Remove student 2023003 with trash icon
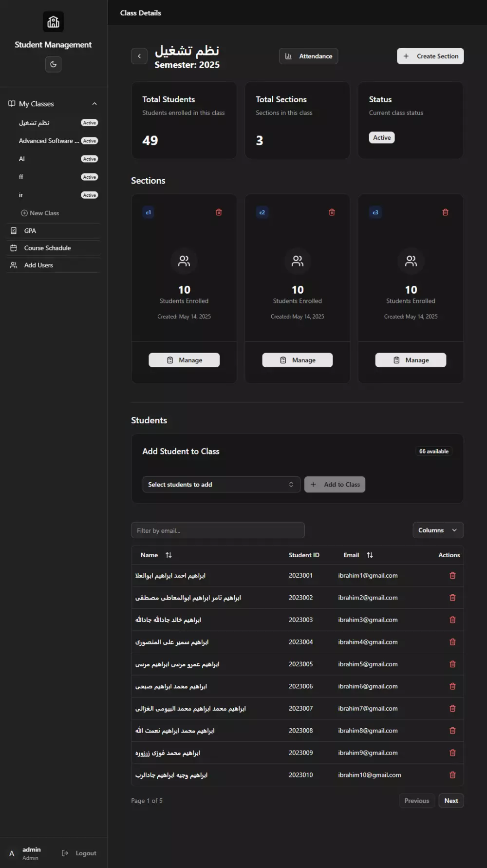 pyautogui.click(x=452, y=620)
